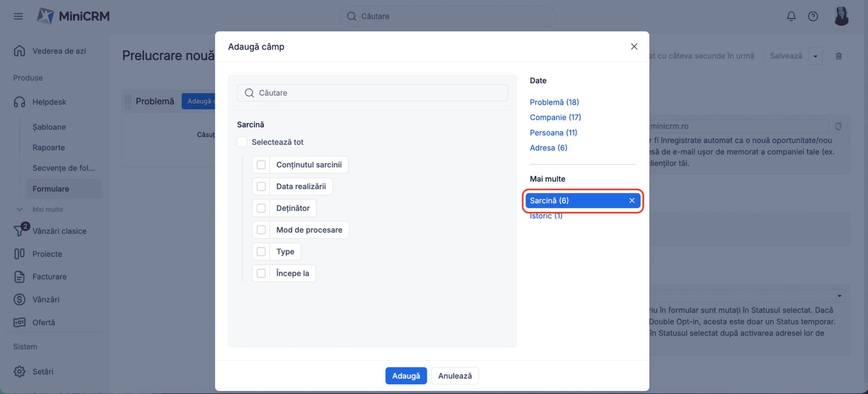The image size is (868, 394).
Task: Select Formulare in the sidebar menu
Action: (51, 189)
